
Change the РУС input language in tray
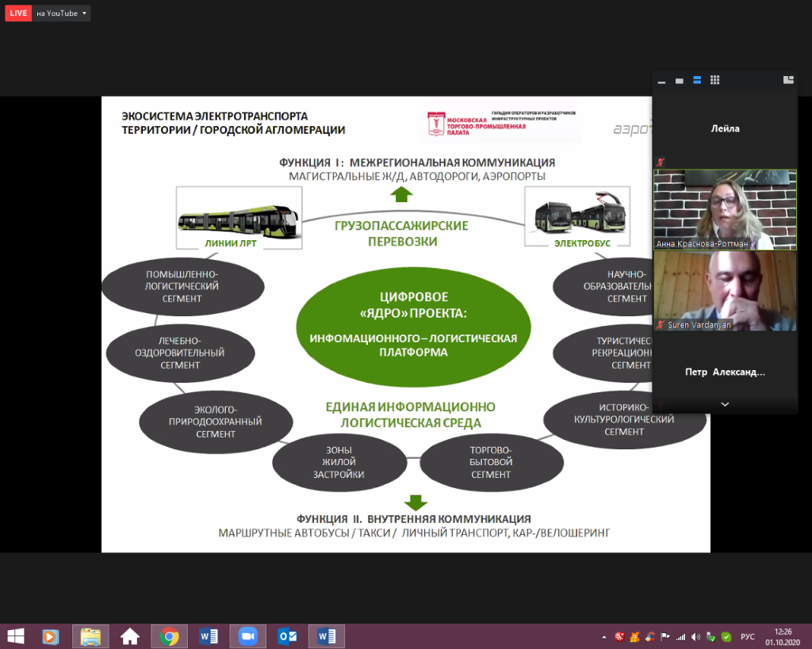point(747,636)
